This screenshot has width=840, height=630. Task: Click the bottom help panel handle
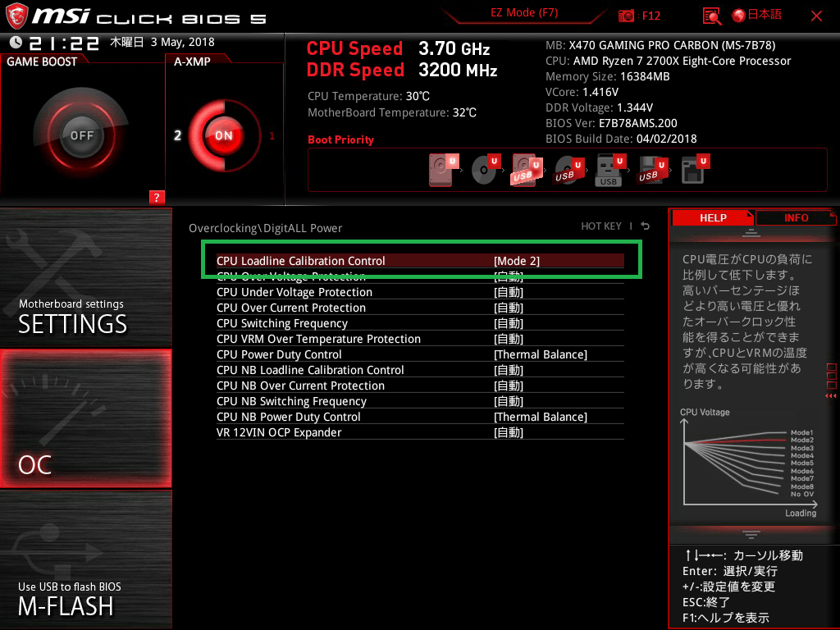coord(751,534)
